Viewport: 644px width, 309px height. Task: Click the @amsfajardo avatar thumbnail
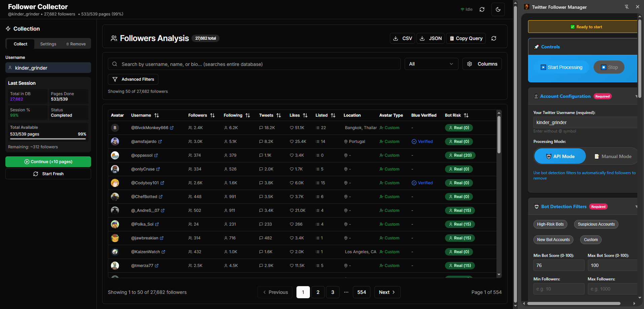click(x=115, y=142)
